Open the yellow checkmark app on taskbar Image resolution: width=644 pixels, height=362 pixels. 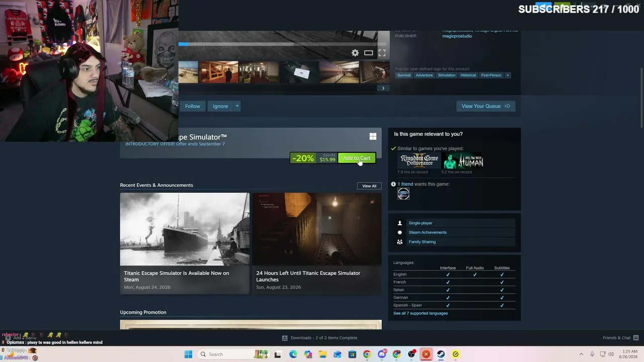pos(456,354)
